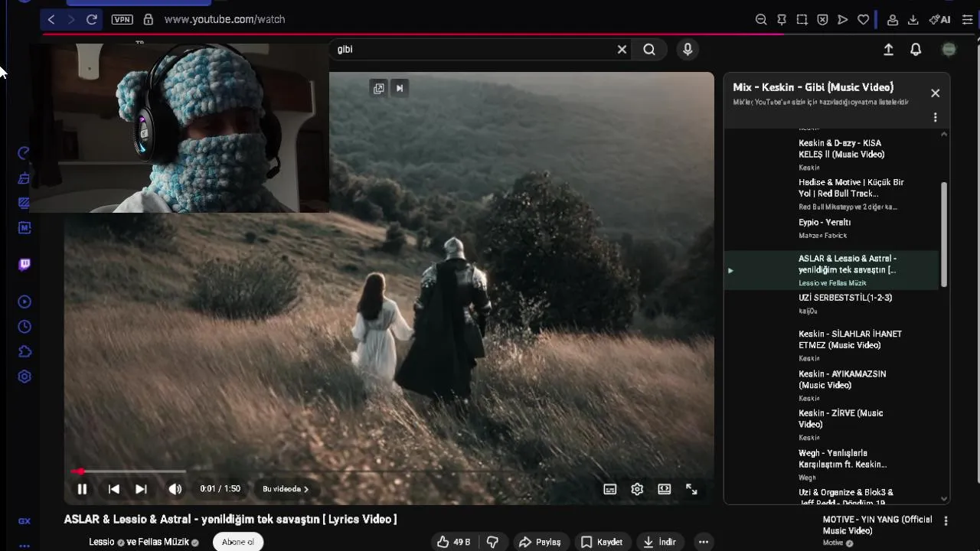The image size is (980, 551).
Task: Open the snapshot capture tool
Action: click(802, 20)
